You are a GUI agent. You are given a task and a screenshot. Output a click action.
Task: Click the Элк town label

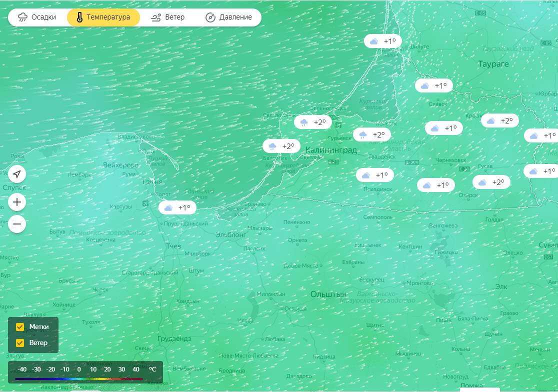(501, 286)
